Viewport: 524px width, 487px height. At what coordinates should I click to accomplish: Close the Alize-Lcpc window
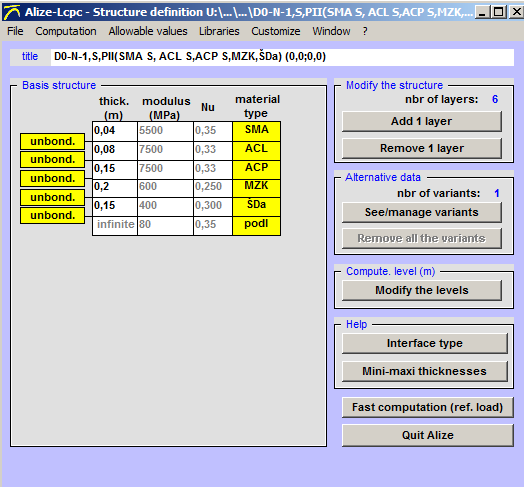516,13
